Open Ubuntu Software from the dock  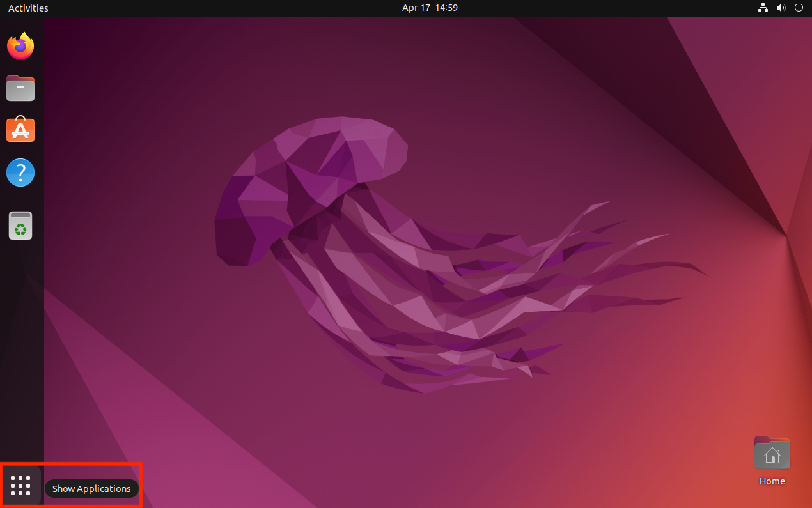click(x=20, y=130)
